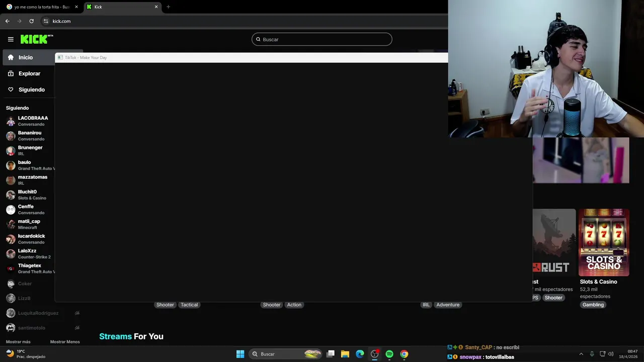Screen dimensions: 644x362
Task: Click the Buscar search field on Kick
Action: 321,39
